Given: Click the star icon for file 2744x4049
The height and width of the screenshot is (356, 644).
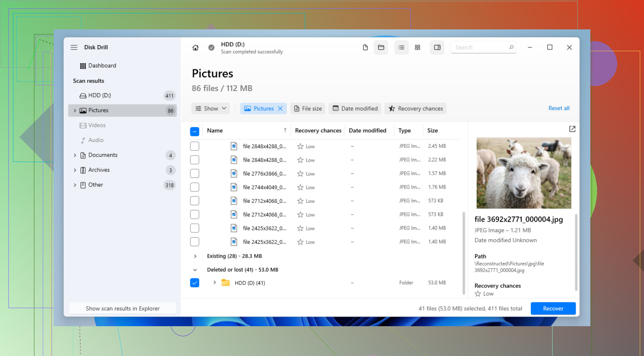Looking at the screenshot, I should [300, 187].
